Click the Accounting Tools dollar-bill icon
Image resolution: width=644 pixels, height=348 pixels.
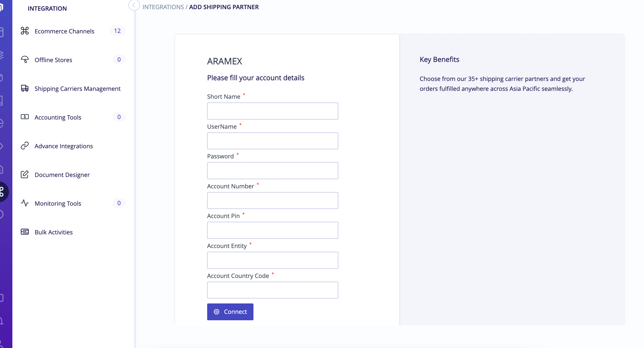coord(25,117)
